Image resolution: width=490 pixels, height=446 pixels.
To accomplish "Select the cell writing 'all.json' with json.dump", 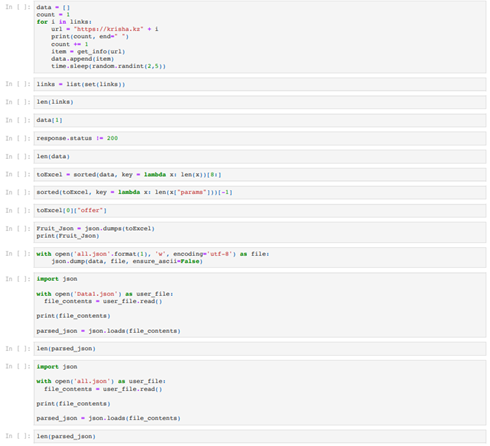I will coord(260,257).
